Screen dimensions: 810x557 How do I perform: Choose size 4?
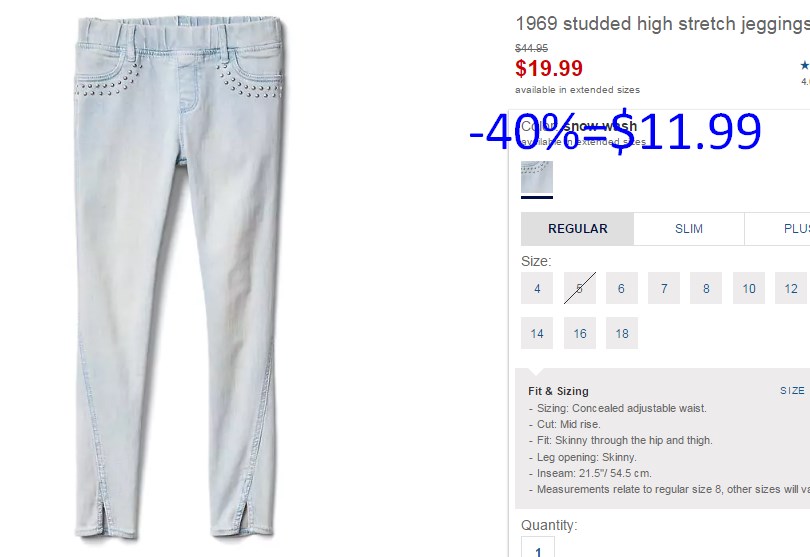tap(537, 288)
